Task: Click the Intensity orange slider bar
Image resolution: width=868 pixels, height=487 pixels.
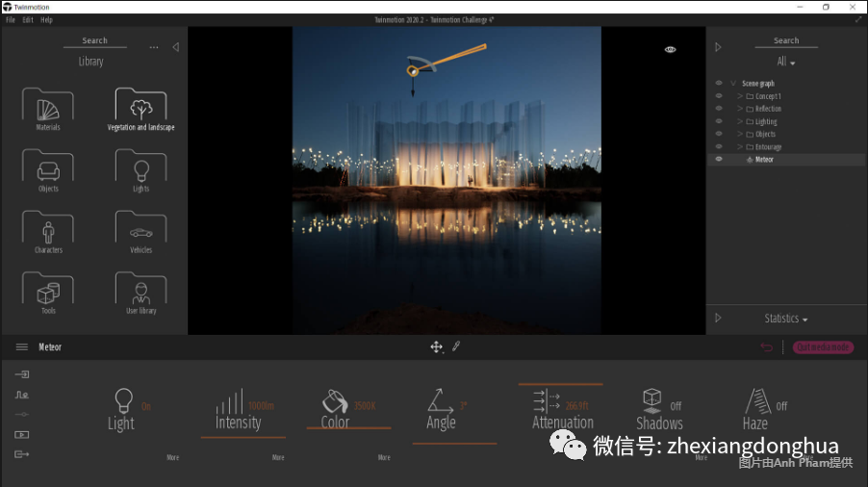Action: (x=243, y=437)
